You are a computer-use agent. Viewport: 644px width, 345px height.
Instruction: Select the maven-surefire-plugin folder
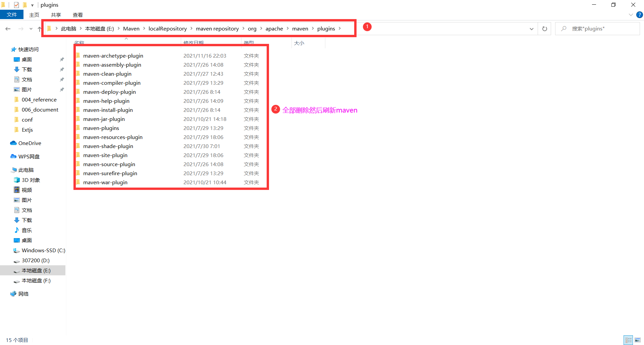(110, 173)
